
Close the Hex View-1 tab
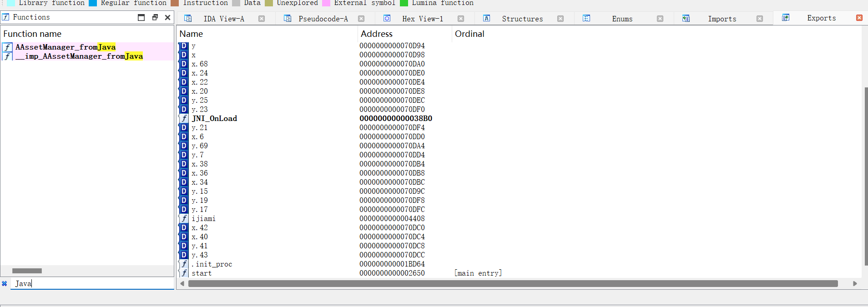click(461, 19)
